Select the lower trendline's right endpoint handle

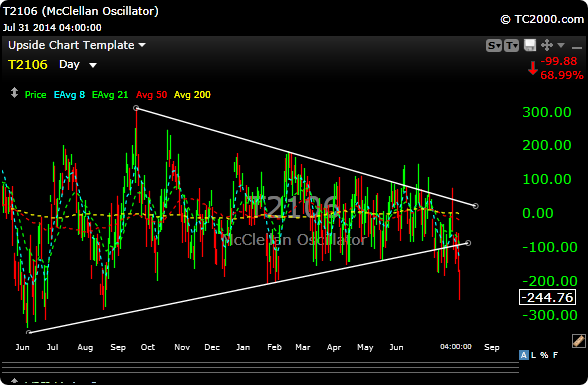(468, 243)
